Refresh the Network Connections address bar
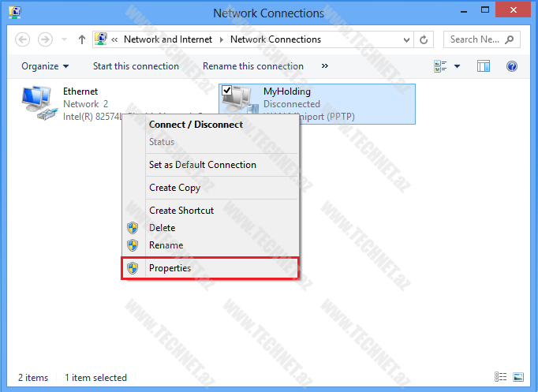Screen dimensions: 538x392 (424, 39)
